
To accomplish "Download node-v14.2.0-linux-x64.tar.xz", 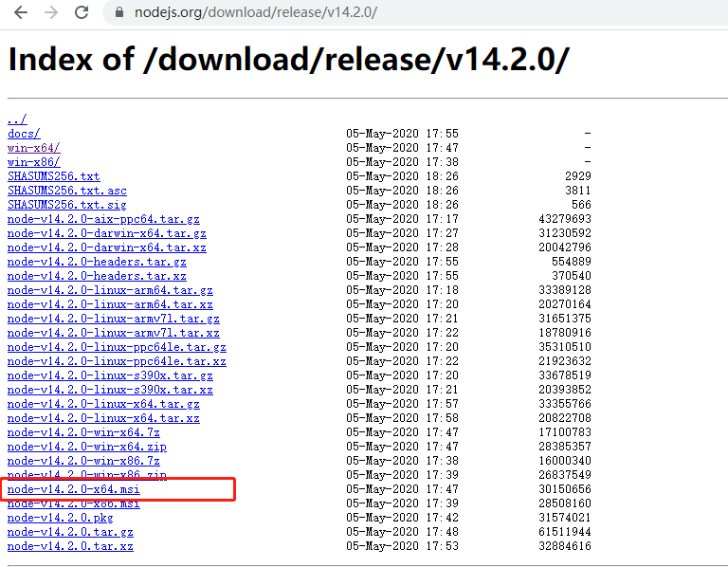I will (x=103, y=418).
